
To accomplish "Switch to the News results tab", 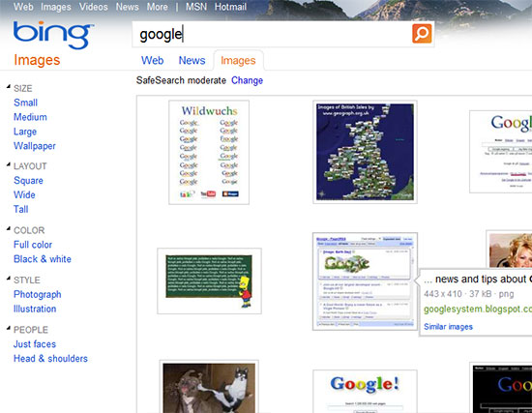I will 192,60.
